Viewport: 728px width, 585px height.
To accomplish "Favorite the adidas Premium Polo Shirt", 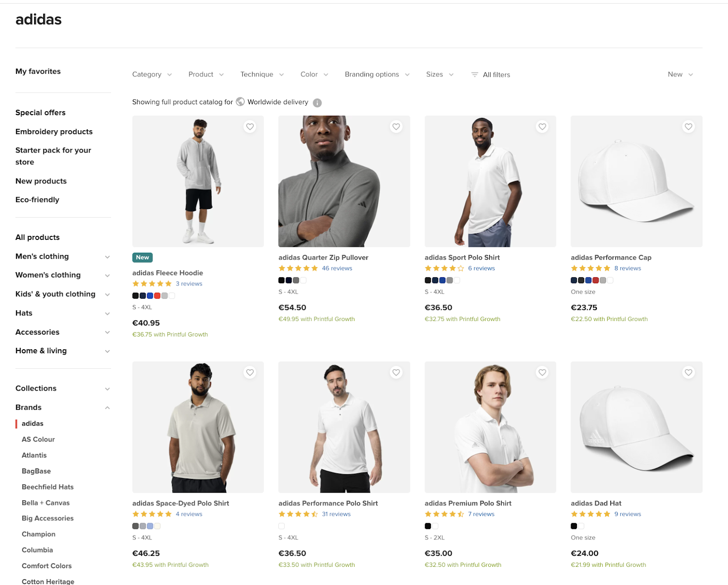I will tap(542, 372).
